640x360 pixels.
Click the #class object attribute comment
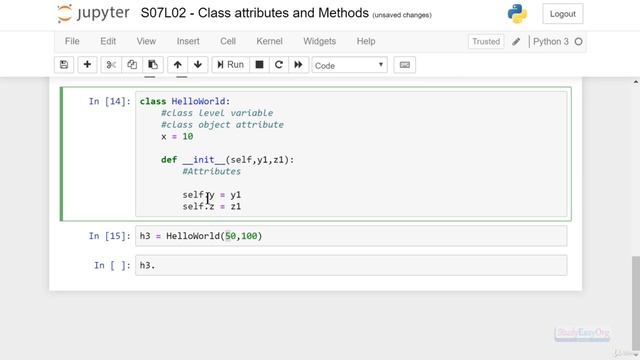222,125
